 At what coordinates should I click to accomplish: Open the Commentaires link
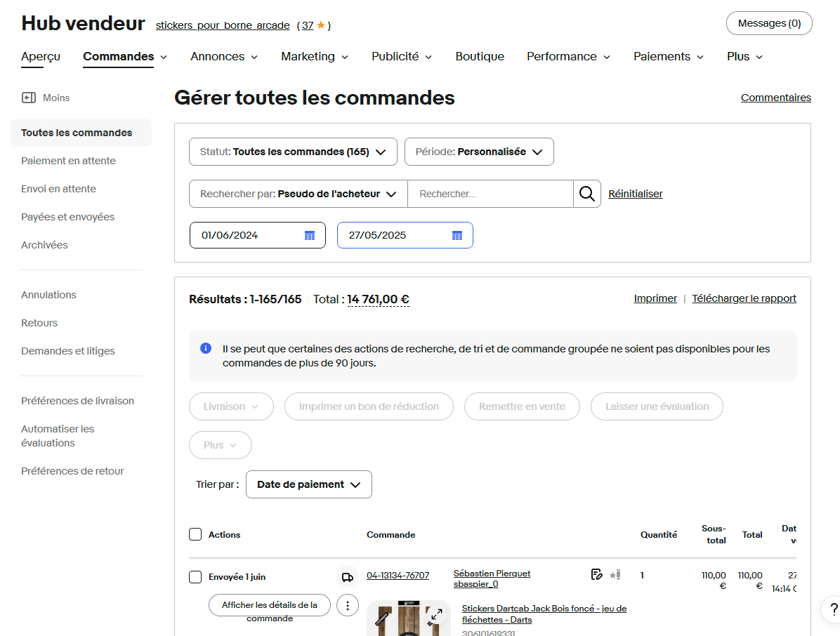[775, 98]
